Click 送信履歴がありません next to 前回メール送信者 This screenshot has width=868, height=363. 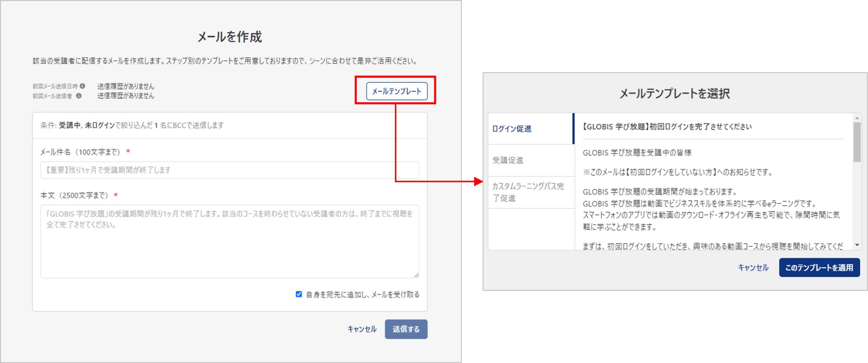click(x=125, y=96)
